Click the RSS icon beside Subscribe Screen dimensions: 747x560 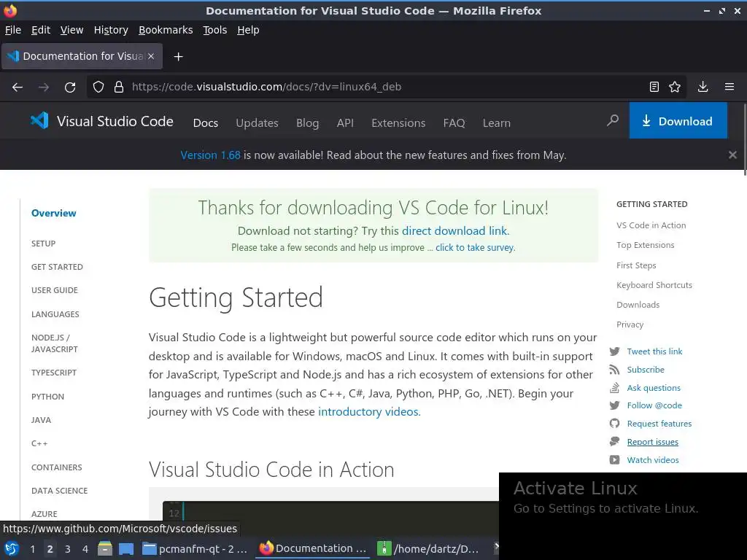point(614,370)
